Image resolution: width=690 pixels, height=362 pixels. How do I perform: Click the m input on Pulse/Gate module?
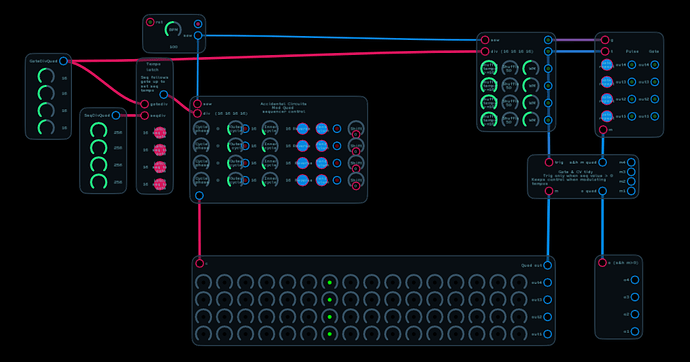click(603, 129)
